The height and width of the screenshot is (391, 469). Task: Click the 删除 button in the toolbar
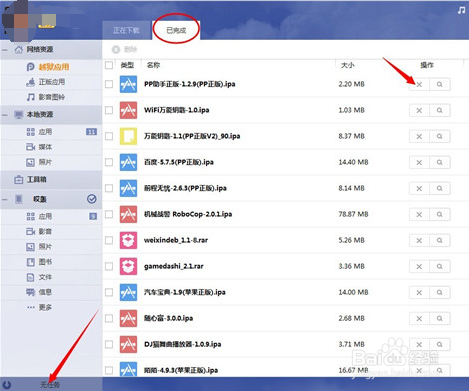125,49
